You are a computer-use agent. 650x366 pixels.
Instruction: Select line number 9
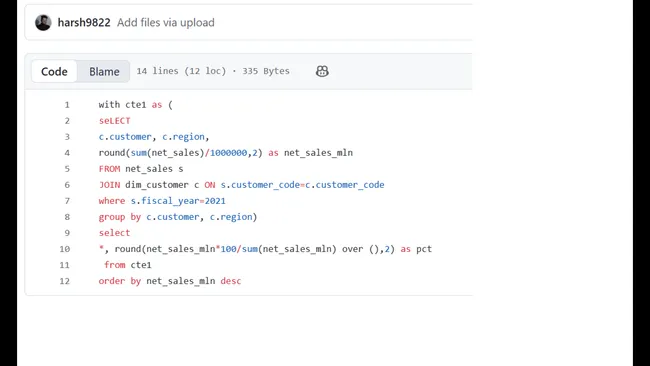coord(67,233)
